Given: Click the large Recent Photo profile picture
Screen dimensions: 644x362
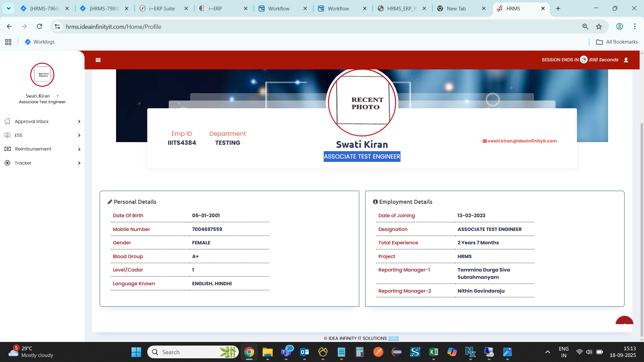Looking at the screenshot, I should click(x=362, y=103).
